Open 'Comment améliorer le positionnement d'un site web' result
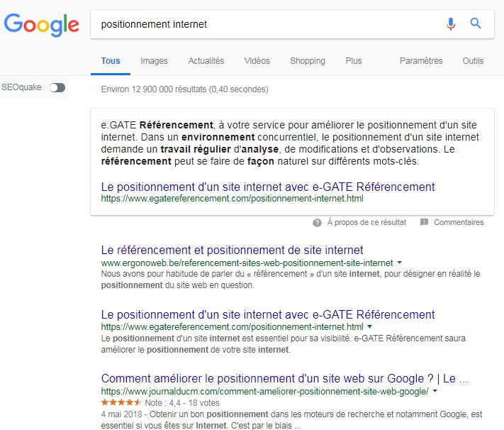The height and width of the screenshot is (430, 504). click(x=284, y=379)
